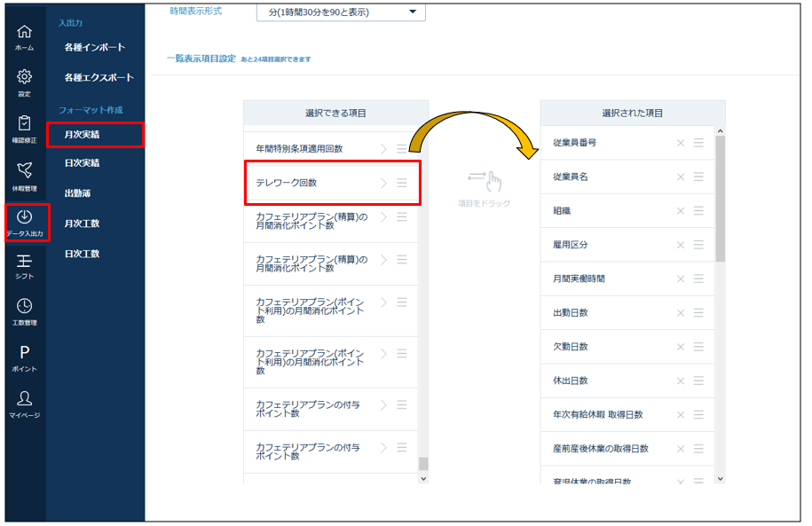Grab the drag handle of 休出日数
Image resolution: width=812 pixels, height=526 pixels.
(698, 381)
